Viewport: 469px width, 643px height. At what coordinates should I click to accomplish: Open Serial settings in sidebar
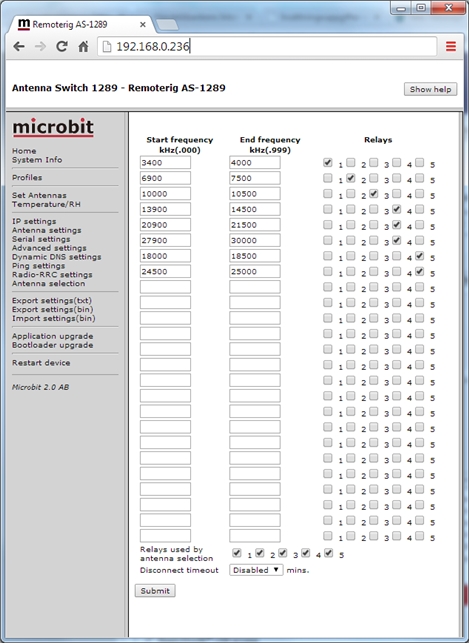(x=41, y=239)
